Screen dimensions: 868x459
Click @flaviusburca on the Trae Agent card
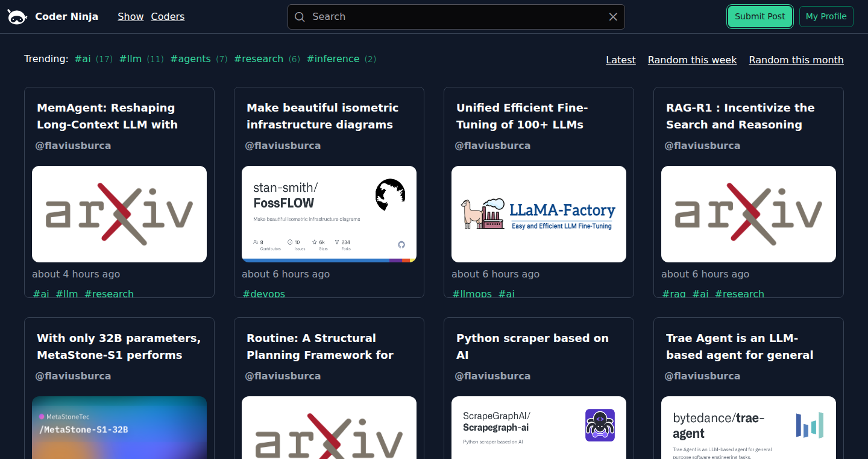(702, 376)
